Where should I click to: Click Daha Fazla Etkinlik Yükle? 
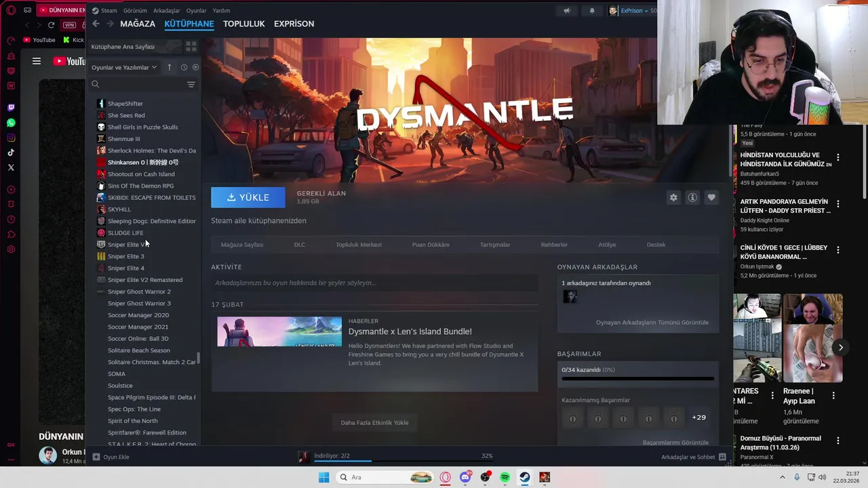pyautogui.click(x=374, y=423)
